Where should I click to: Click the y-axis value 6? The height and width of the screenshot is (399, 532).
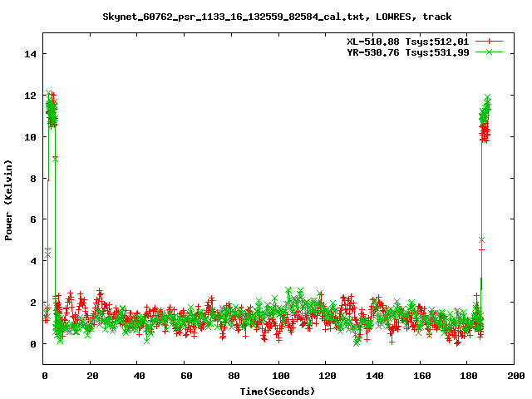[33, 219]
